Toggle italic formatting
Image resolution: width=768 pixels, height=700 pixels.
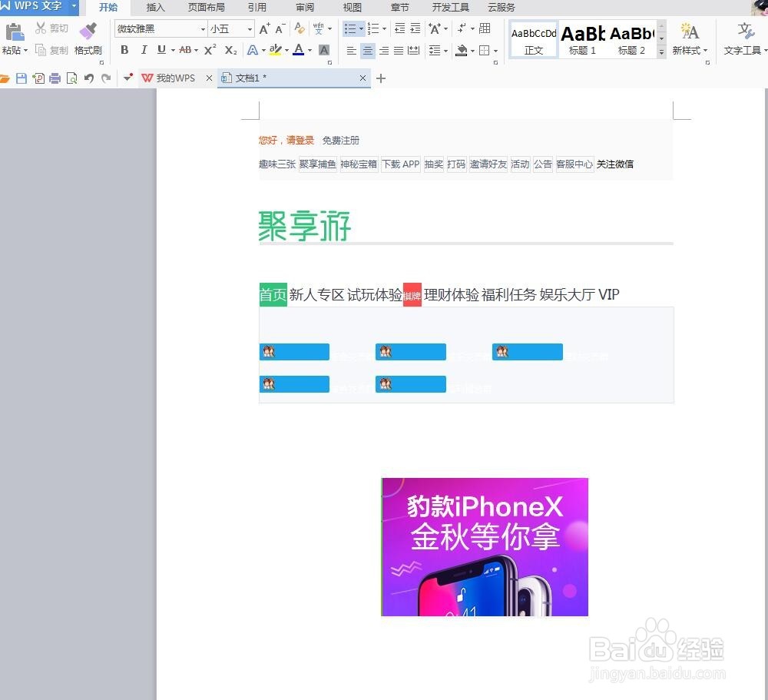pos(144,50)
